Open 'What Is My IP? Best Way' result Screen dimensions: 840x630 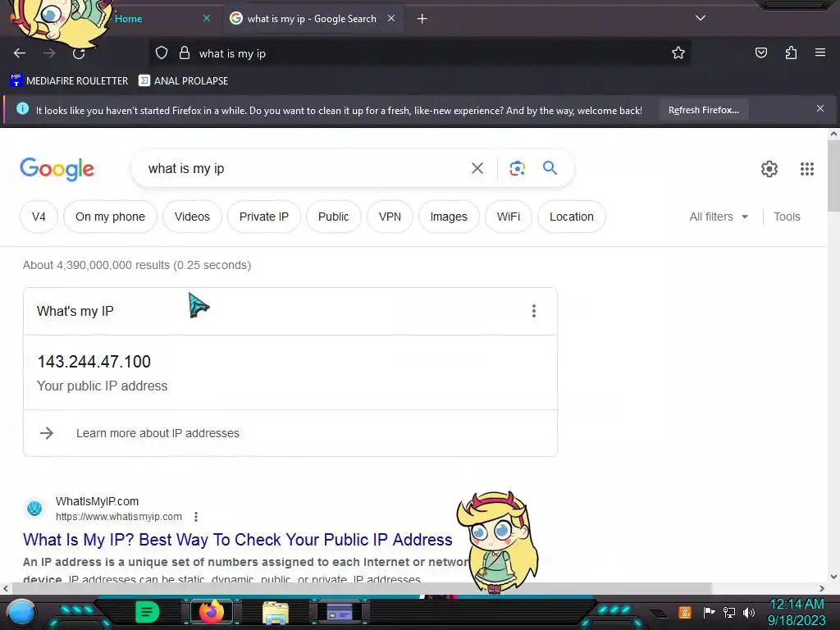238,540
